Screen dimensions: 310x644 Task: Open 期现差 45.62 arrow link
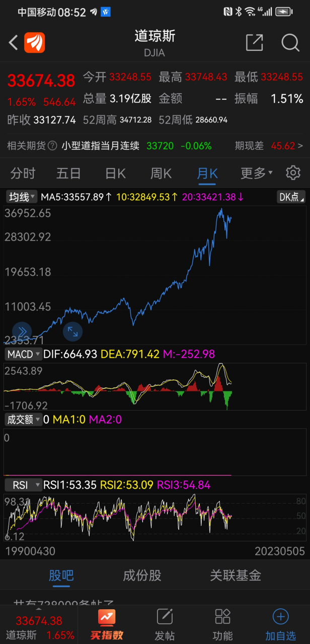pyautogui.click(x=269, y=146)
